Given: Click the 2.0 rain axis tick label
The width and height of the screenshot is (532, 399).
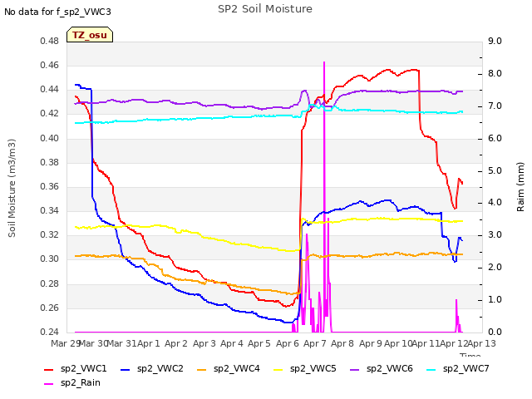Looking at the screenshot, I should tap(495, 268).
